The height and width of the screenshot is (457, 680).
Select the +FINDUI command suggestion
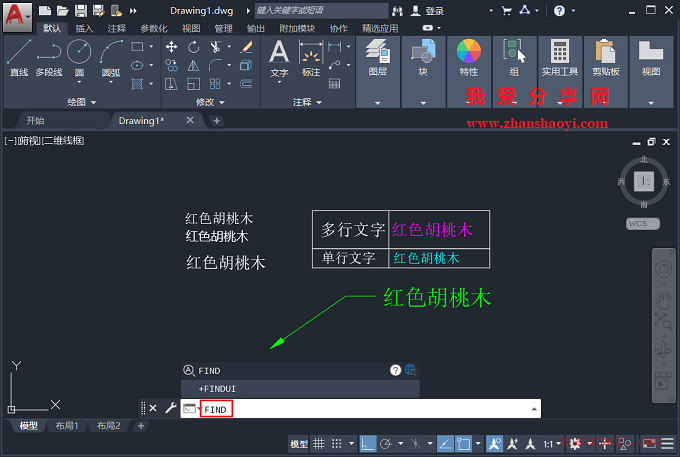pyautogui.click(x=300, y=389)
